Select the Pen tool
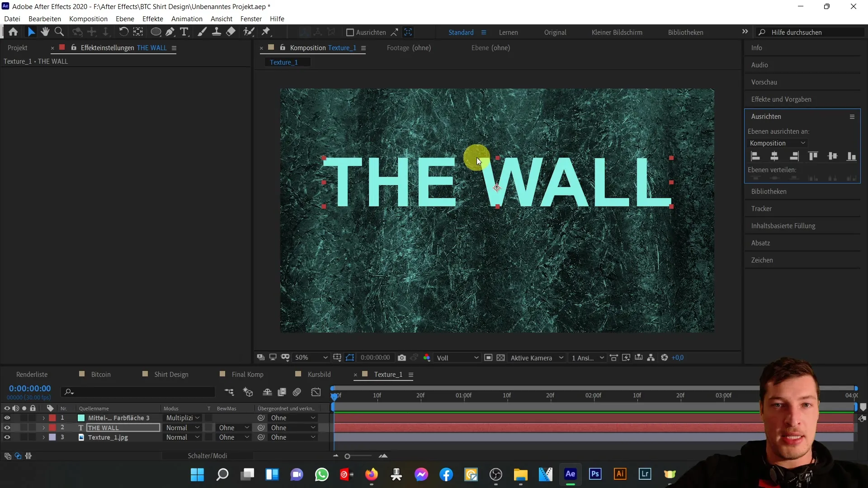The height and width of the screenshot is (488, 868). coord(170,32)
